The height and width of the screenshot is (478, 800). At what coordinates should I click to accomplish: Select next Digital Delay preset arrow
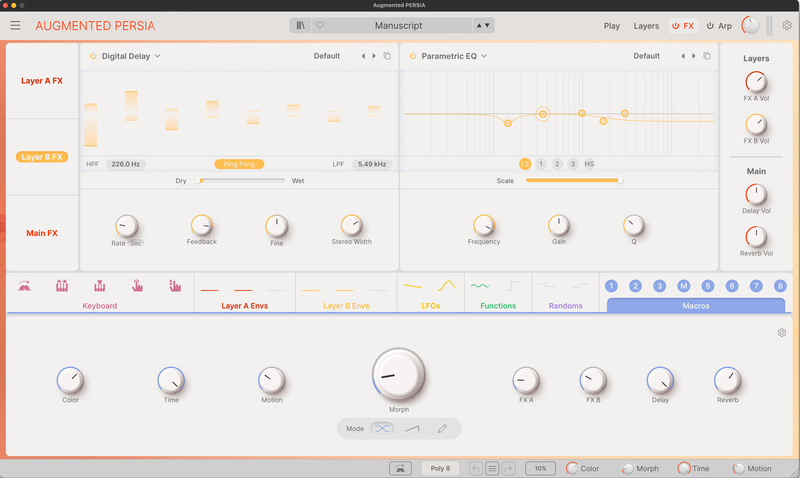[x=374, y=56]
